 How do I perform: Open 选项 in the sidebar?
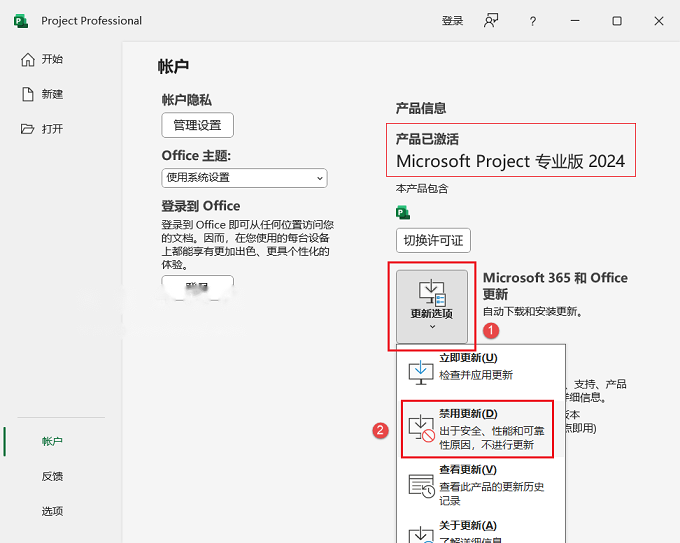tap(52, 511)
